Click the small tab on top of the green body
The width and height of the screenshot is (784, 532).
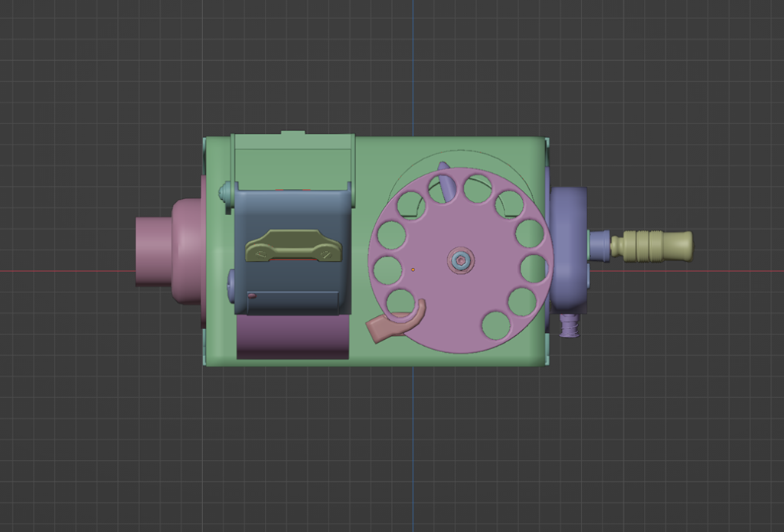click(293, 132)
